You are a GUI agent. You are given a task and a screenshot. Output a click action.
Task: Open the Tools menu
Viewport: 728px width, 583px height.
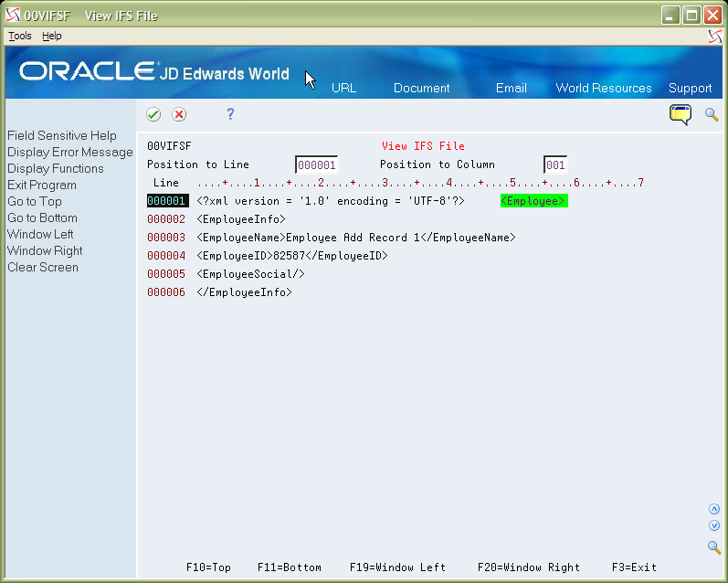20,36
